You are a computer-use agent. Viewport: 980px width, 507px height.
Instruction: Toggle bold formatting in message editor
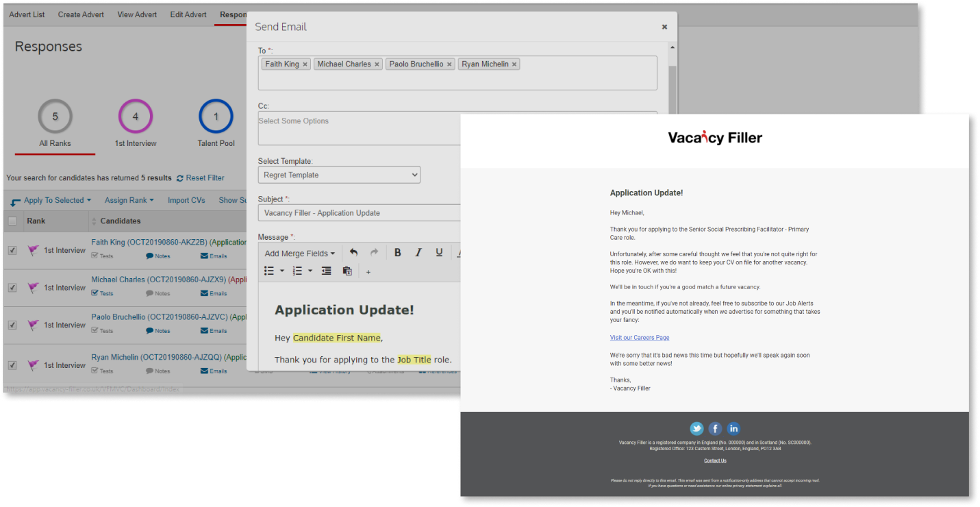point(397,253)
